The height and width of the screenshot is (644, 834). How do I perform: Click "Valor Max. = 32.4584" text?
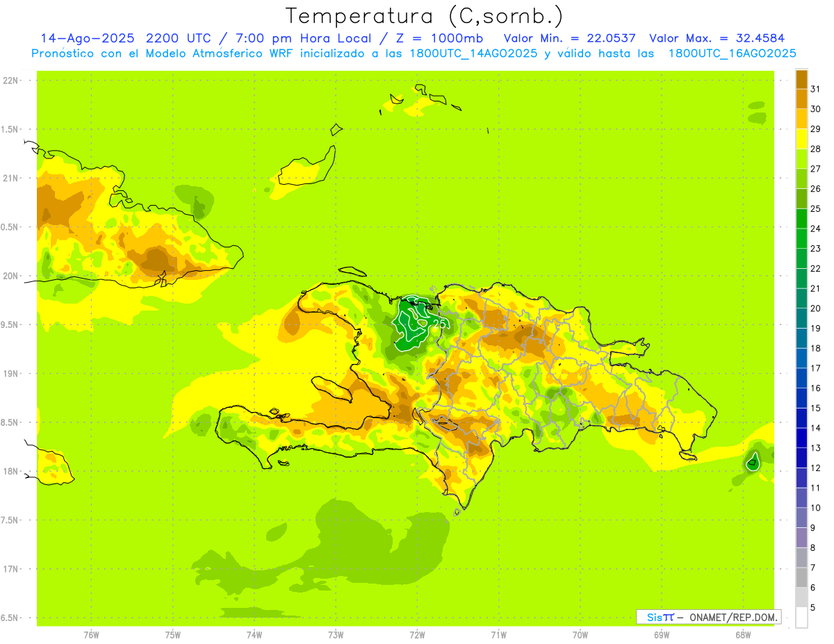[716, 38]
